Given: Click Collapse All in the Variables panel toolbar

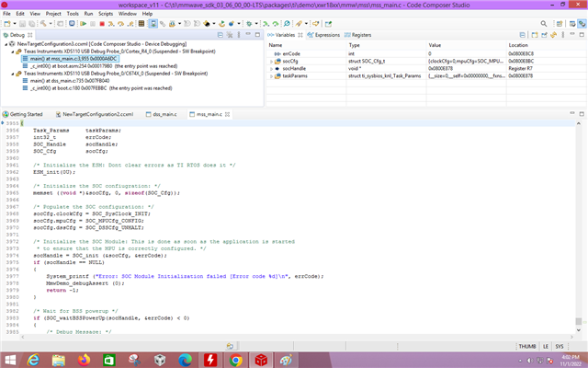Looking at the screenshot, I should 523,35.
